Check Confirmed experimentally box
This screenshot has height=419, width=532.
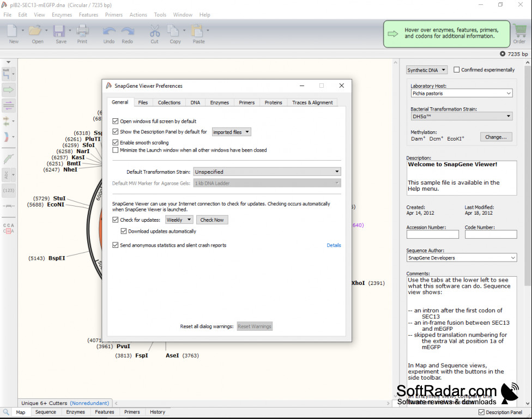[457, 70]
